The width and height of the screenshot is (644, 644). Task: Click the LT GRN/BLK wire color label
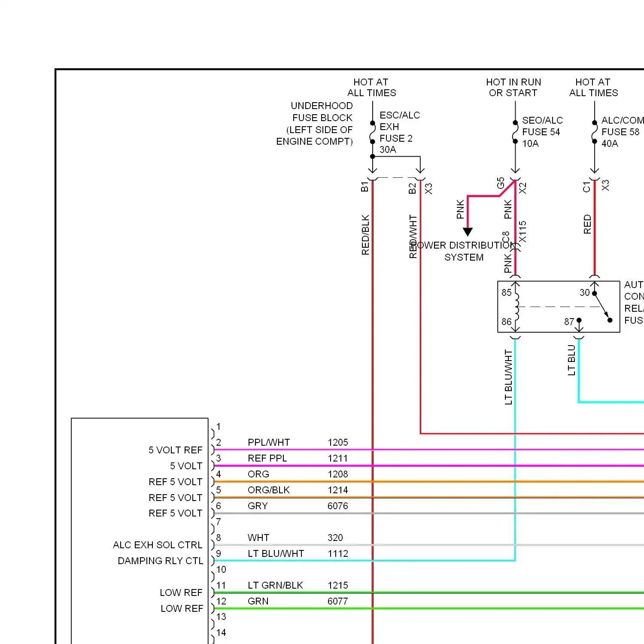tap(275, 585)
